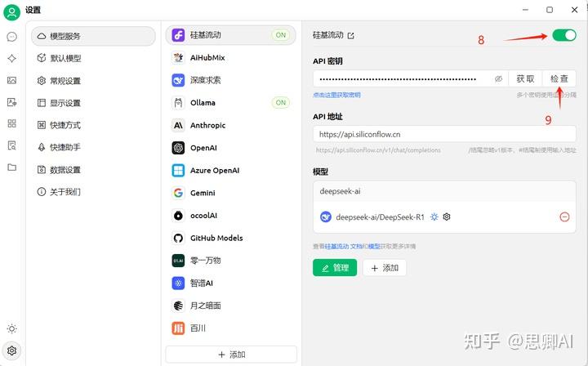Select Ollama provider
588x366 pixels.
pos(230,103)
